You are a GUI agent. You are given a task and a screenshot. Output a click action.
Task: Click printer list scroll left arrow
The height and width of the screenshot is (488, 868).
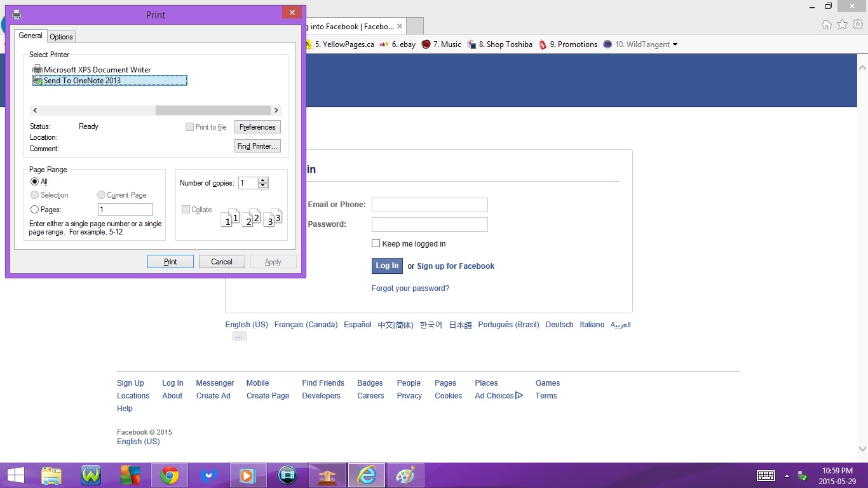35,111
